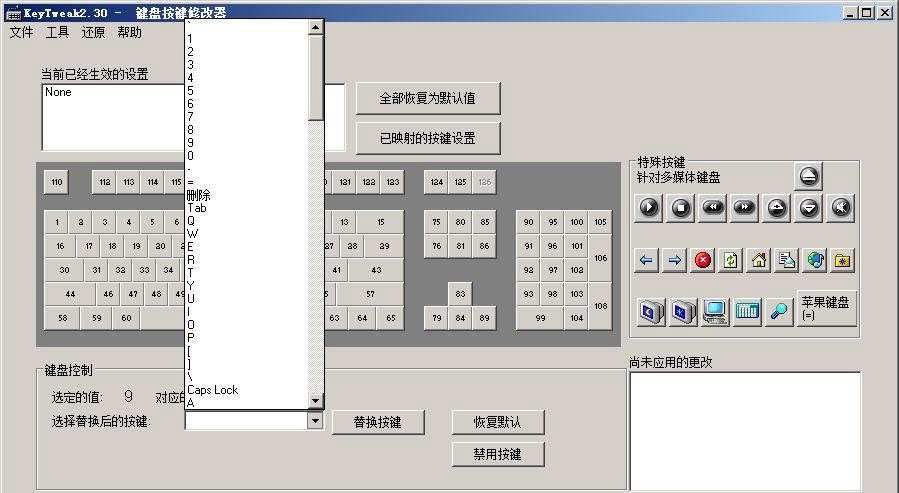Select the red browser Stop key icon
The image size is (899, 493).
(702, 260)
